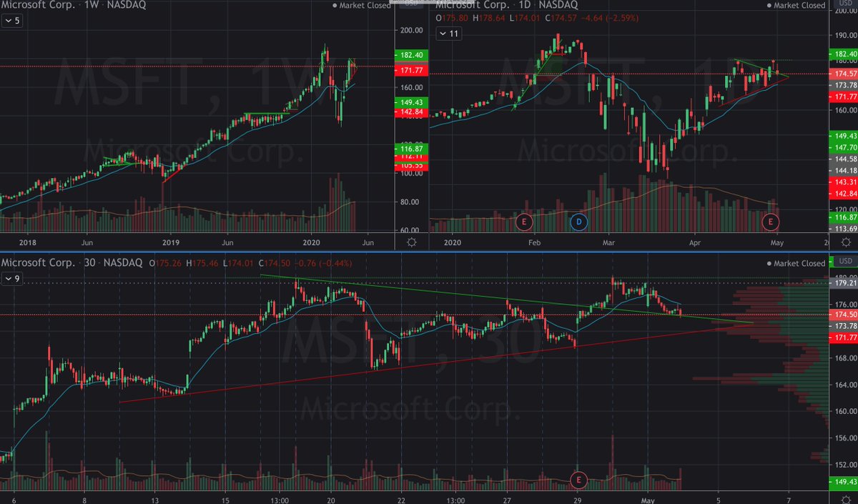Select the 113.69 price label in daily chart
Image resolution: width=858 pixels, height=504 pixels.
click(x=842, y=228)
